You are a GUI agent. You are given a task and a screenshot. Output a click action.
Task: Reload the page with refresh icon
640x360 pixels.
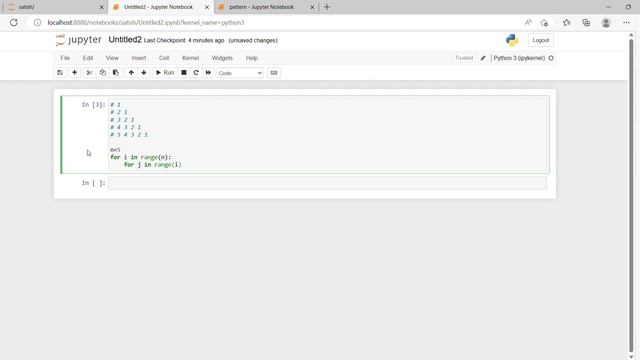(x=14, y=22)
